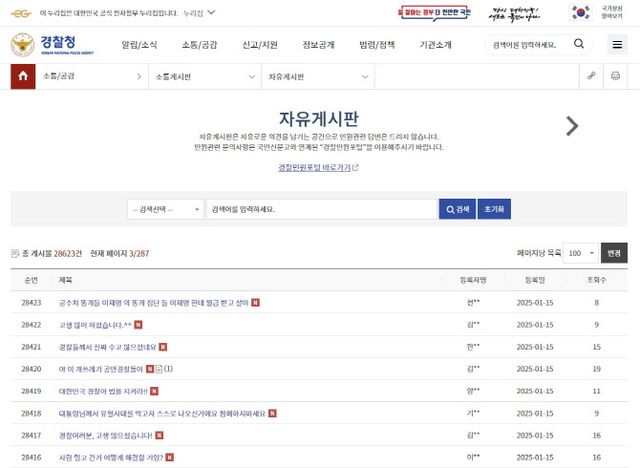The height and width of the screenshot is (468, 640).
Task: Open the 100 items-per-page dropdown
Action: 580,253
